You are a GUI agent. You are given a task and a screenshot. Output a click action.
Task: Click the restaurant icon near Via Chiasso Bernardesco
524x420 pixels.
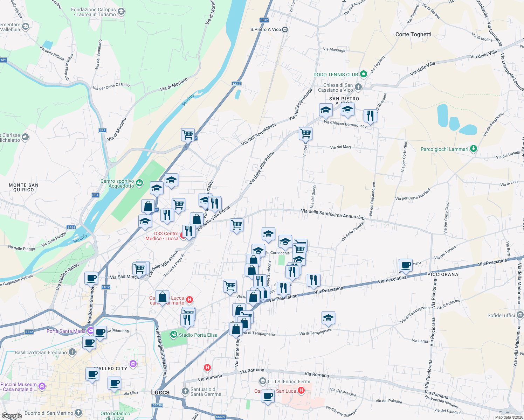click(370, 115)
